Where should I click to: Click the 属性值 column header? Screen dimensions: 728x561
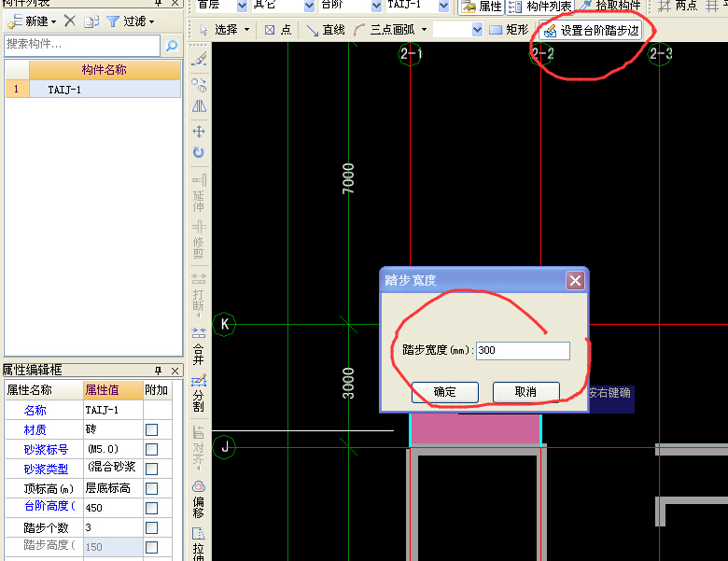(x=113, y=390)
